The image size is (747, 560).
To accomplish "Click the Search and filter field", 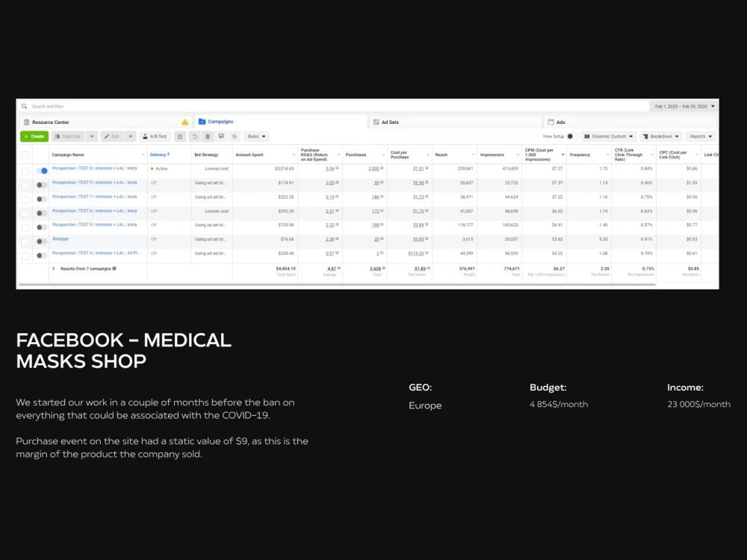I will tap(333, 106).
